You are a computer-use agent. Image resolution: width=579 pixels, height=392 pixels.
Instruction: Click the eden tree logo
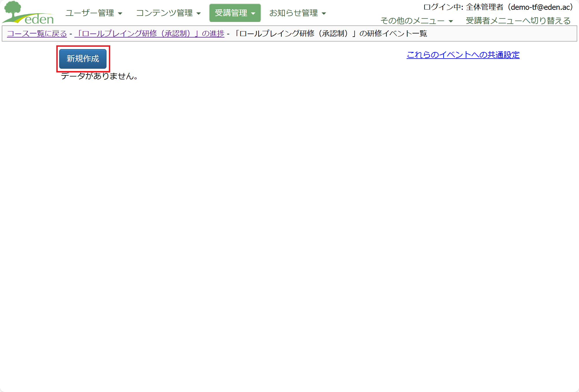point(28,13)
